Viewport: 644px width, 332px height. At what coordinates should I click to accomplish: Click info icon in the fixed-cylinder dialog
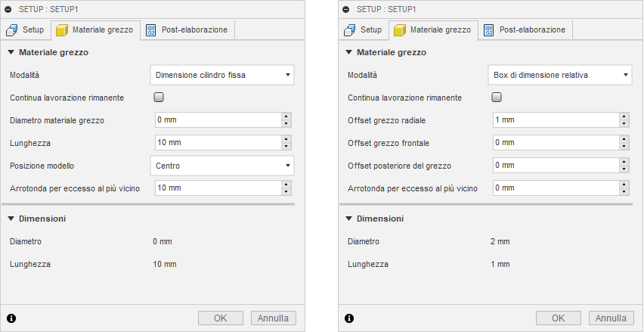11,318
